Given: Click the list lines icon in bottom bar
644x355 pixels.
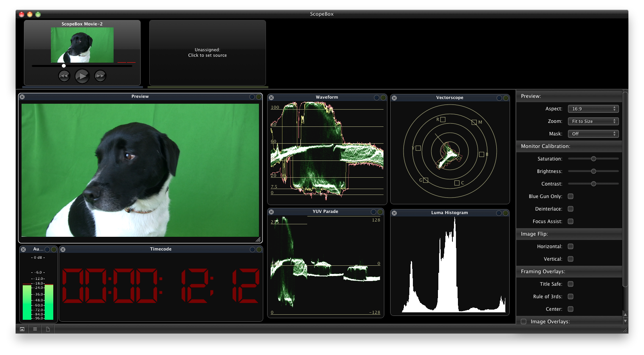Looking at the screenshot, I should pyautogui.click(x=35, y=329).
